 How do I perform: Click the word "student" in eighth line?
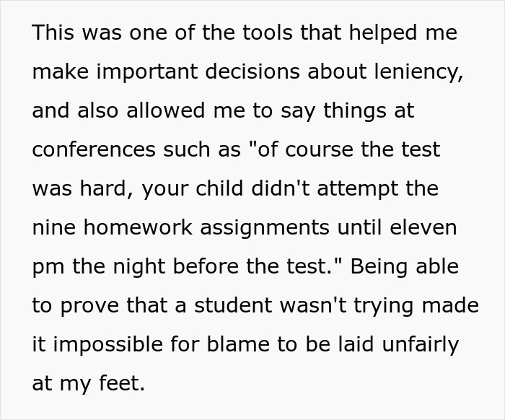pos(233,305)
